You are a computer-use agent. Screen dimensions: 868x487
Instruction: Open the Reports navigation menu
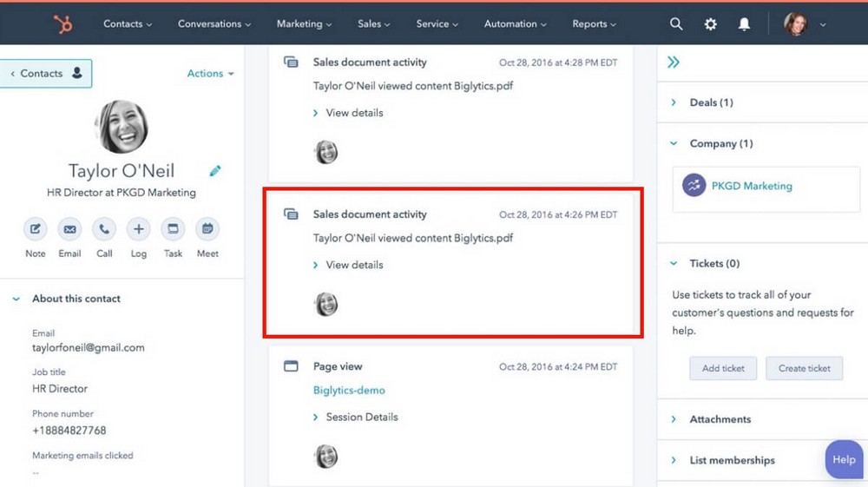pos(594,23)
